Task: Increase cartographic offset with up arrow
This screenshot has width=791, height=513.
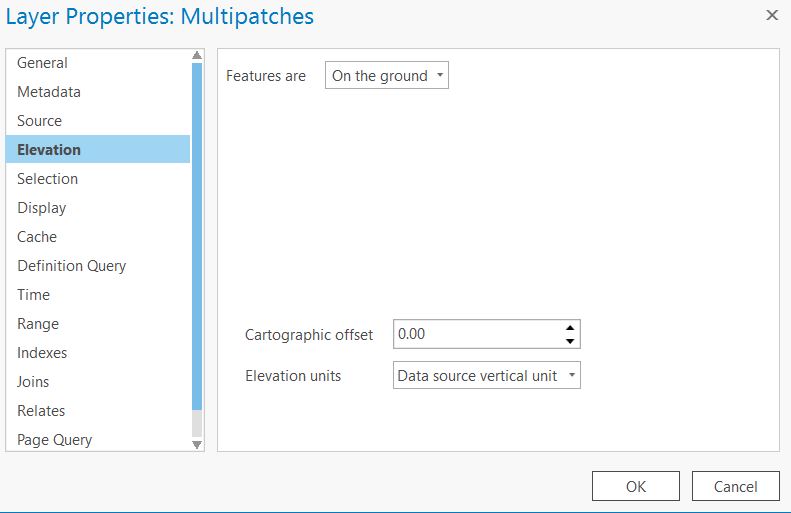Action: pyautogui.click(x=569, y=328)
